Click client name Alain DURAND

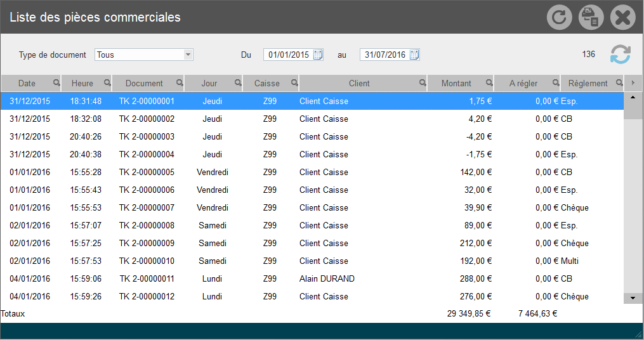tap(327, 278)
